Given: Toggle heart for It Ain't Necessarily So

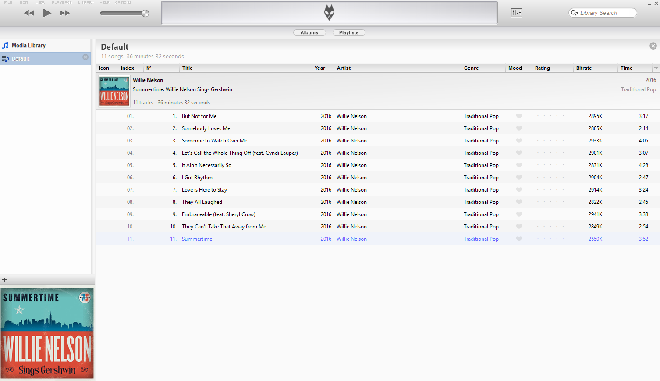Looking at the screenshot, I should (x=519, y=165).
